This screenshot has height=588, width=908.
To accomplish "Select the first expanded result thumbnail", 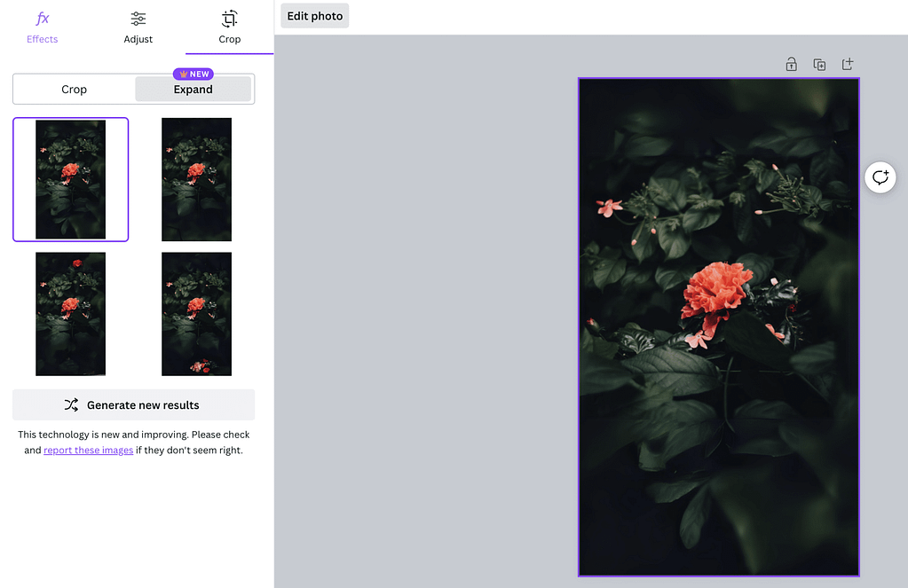I will pos(70,179).
